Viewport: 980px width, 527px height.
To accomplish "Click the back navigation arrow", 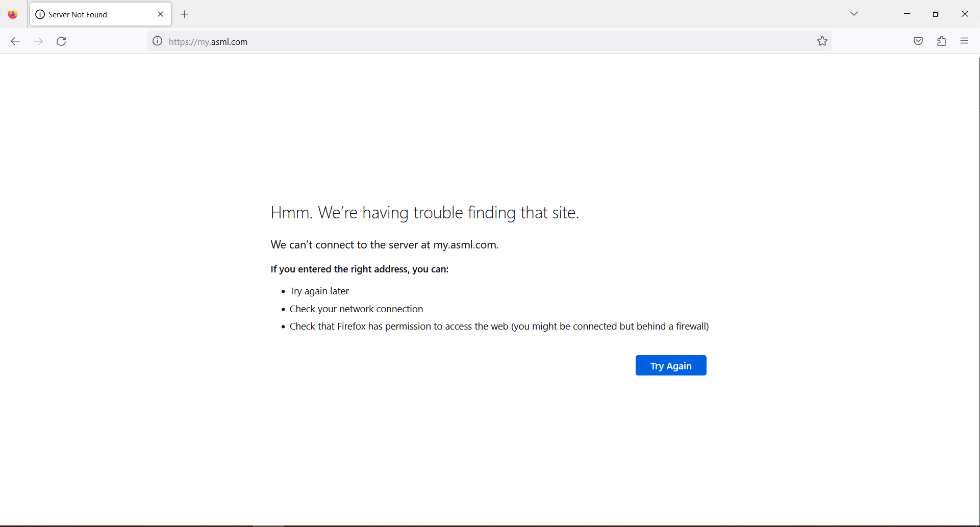I will coord(15,41).
